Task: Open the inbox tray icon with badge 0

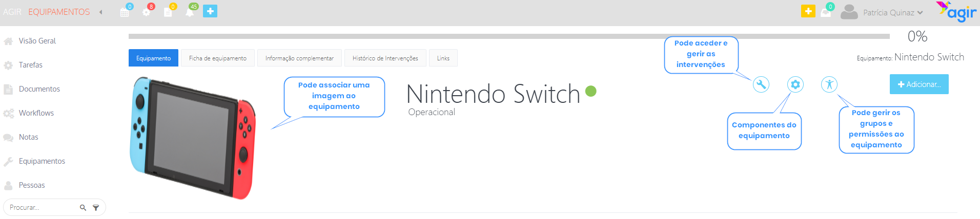Action: 826,13
